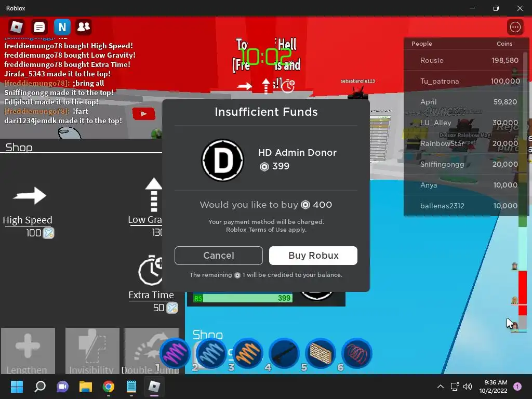532x399 pixels.
Task: Equip the orange coil in hotbar slot 3
Action: [248, 353]
